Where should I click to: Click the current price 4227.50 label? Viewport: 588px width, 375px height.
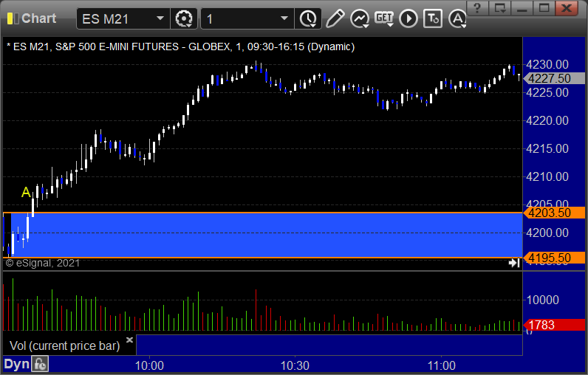(554, 78)
